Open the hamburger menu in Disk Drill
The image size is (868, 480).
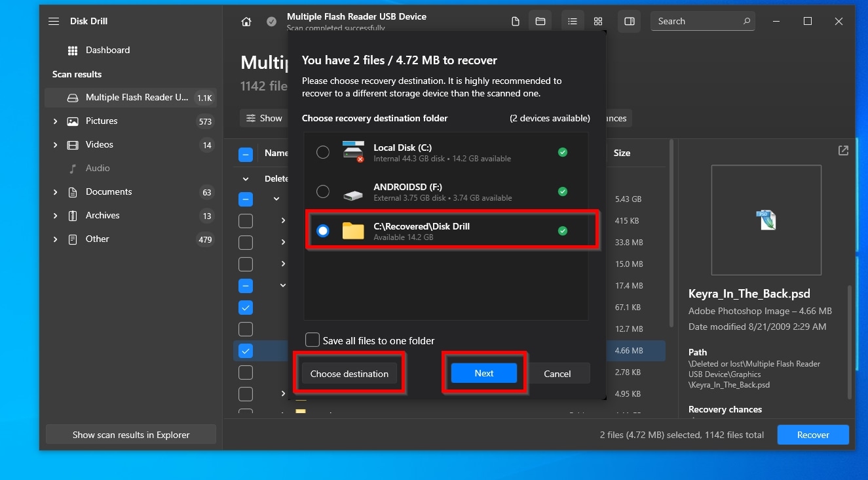(54, 22)
